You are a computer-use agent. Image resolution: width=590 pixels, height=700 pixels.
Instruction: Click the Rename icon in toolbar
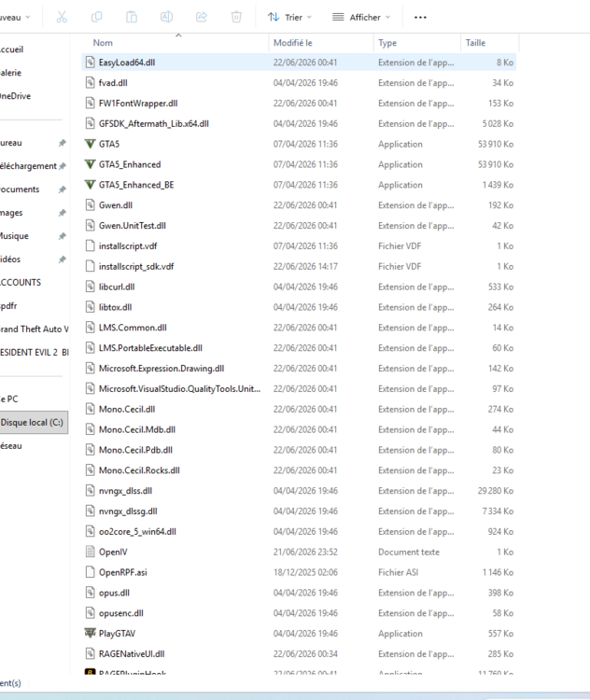click(166, 17)
